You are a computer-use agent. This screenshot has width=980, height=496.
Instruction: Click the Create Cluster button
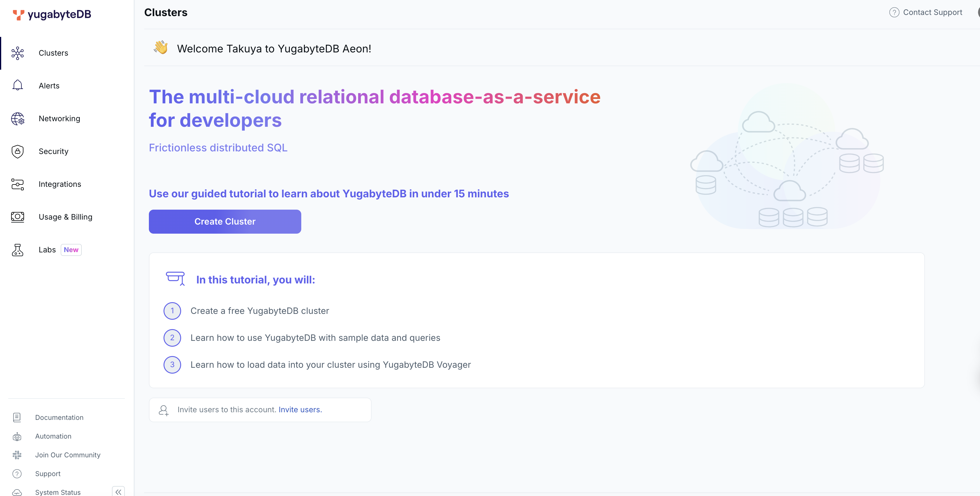[225, 222]
